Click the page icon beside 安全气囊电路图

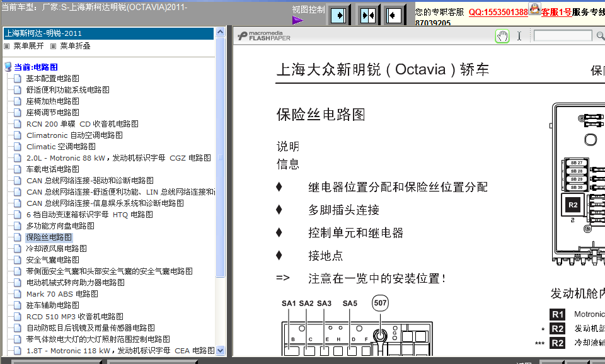18,260
